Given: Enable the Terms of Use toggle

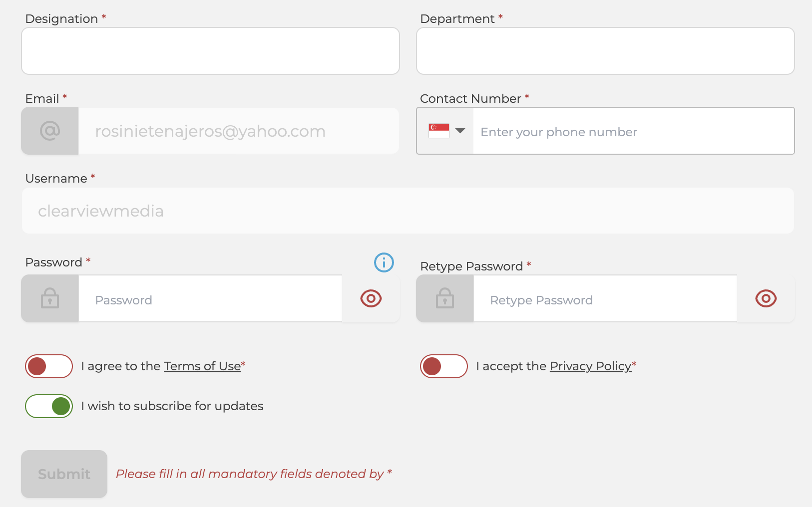Looking at the screenshot, I should [49, 366].
